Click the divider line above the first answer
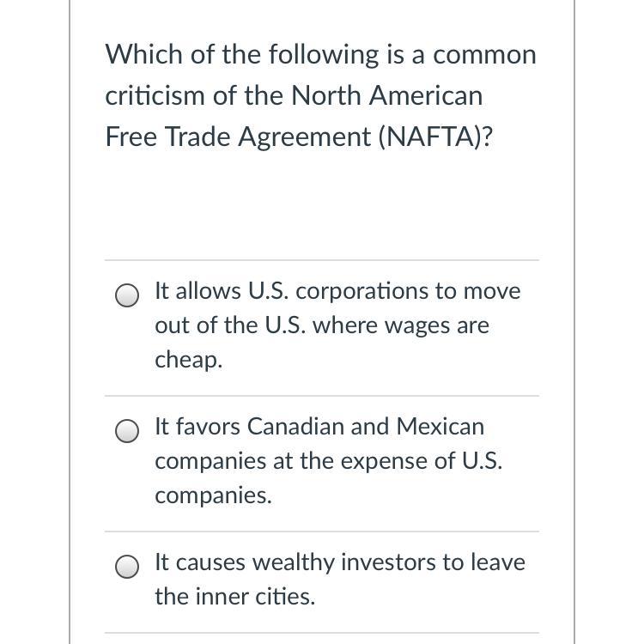 pyautogui.click(x=322, y=260)
